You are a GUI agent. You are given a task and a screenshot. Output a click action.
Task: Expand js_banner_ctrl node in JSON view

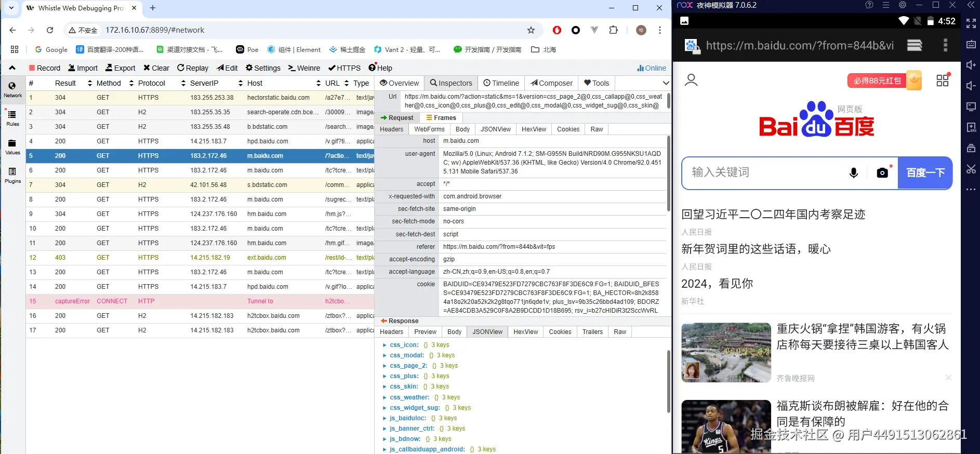click(x=385, y=429)
